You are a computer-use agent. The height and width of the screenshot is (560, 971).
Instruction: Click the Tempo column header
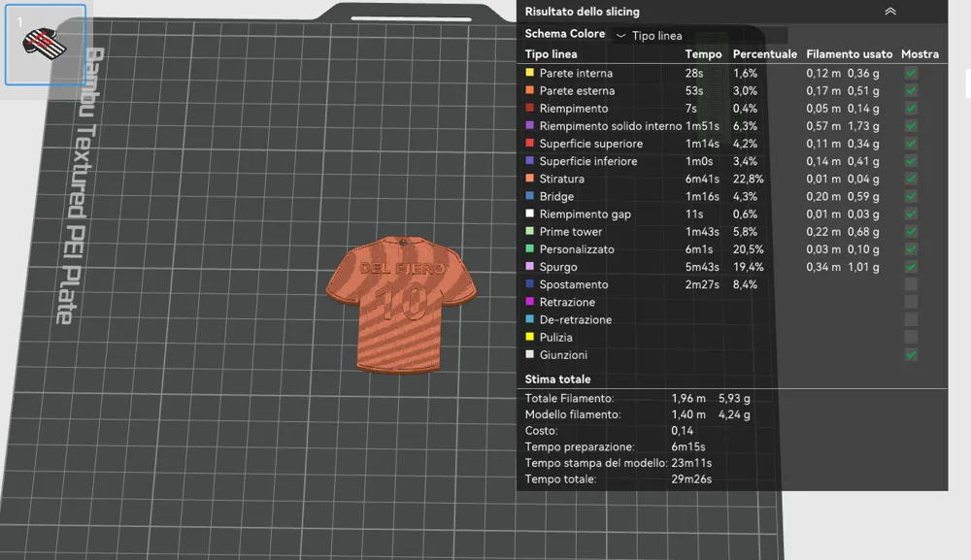click(x=703, y=54)
